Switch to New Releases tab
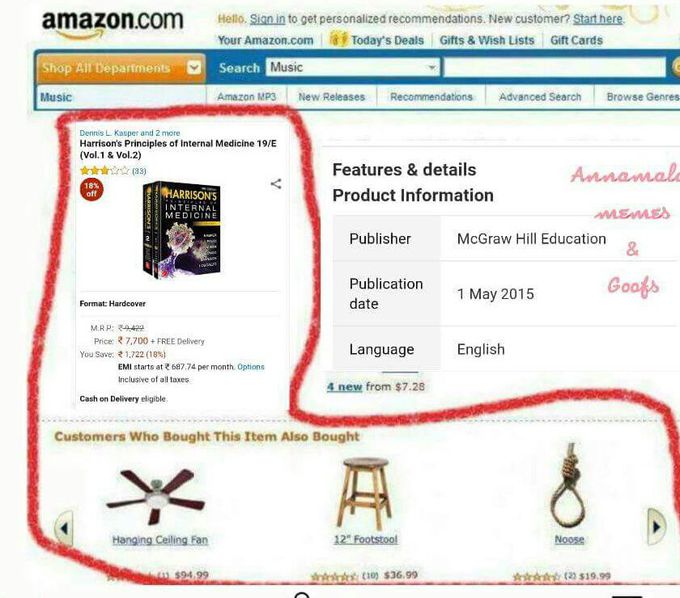This screenshot has height=598, width=680. pos(332,97)
